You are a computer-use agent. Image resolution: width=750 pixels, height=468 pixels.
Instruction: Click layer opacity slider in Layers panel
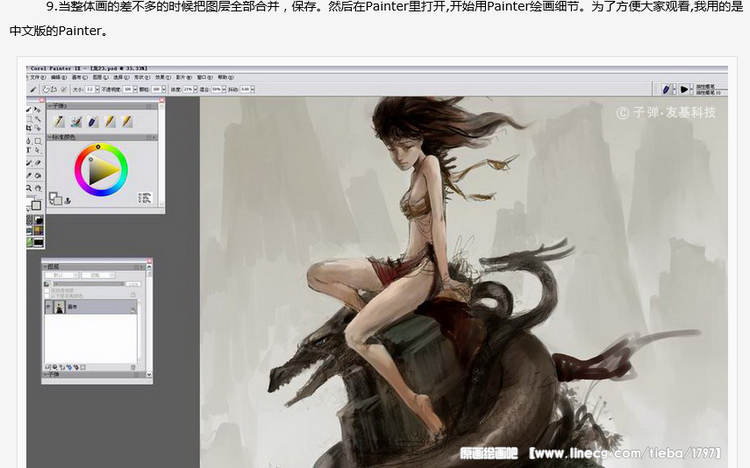[89, 284]
